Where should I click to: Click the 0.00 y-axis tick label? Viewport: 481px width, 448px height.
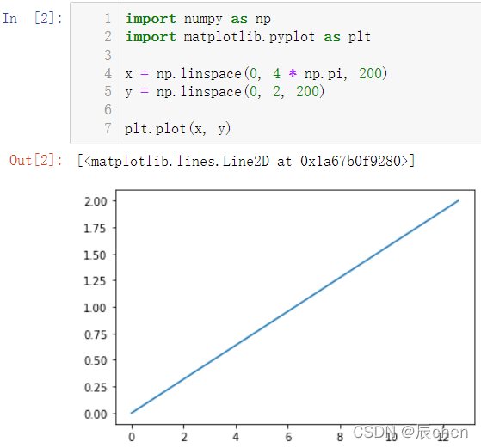pyautogui.click(x=96, y=414)
